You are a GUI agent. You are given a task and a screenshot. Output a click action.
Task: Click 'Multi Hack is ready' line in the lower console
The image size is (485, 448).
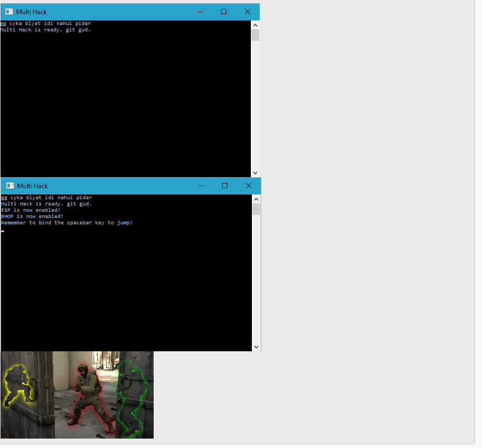click(x=47, y=204)
